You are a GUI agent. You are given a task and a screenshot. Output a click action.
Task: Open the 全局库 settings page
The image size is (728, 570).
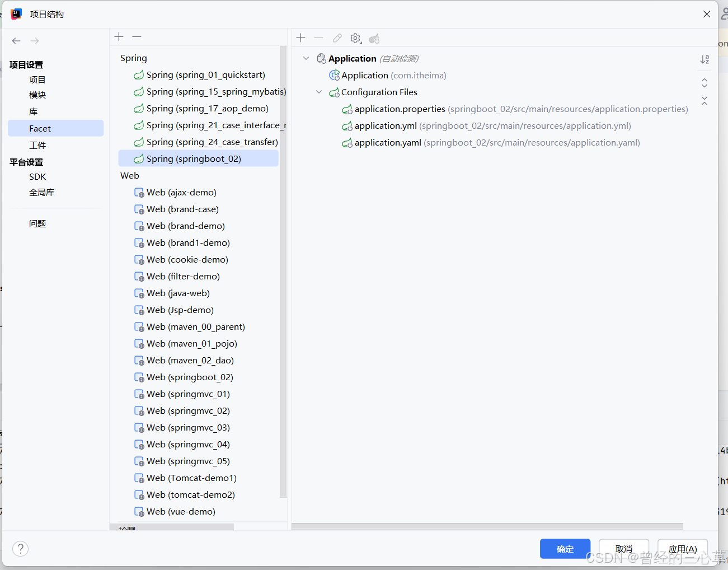(x=42, y=193)
